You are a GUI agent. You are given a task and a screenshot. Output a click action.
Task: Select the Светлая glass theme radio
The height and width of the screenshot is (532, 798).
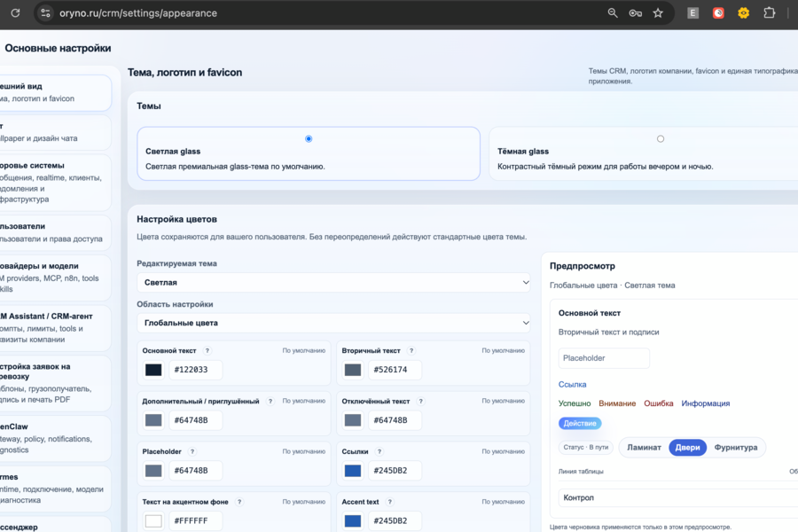pyautogui.click(x=309, y=138)
